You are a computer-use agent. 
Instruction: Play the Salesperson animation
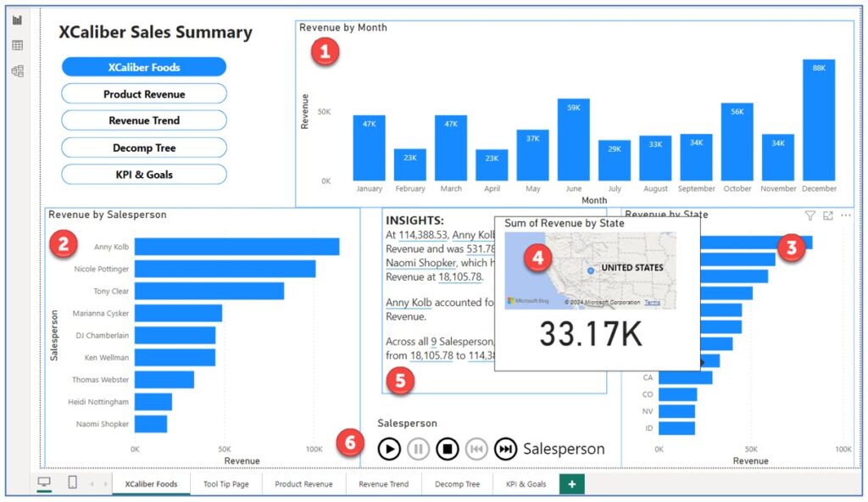[x=389, y=449]
